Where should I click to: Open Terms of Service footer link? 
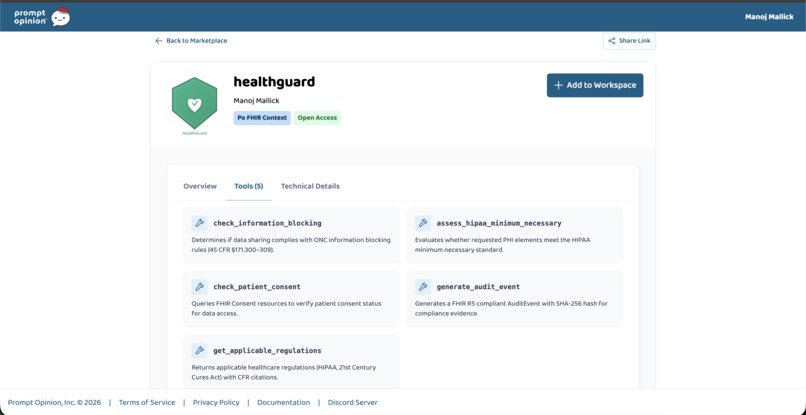pos(147,403)
